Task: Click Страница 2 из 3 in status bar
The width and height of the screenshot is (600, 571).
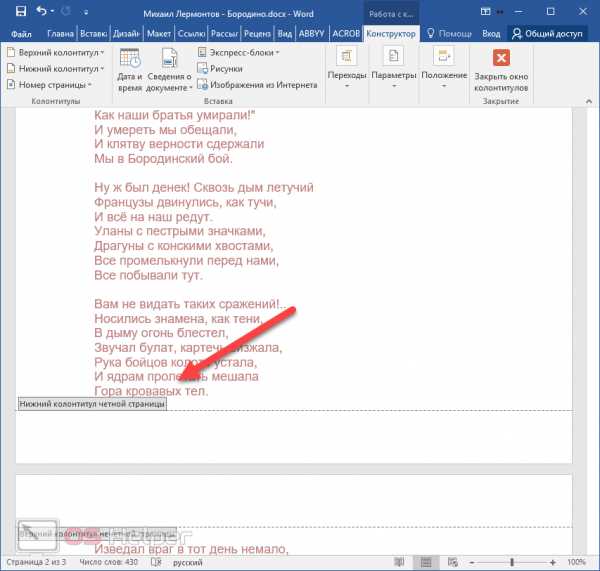Action: pos(36,562)
